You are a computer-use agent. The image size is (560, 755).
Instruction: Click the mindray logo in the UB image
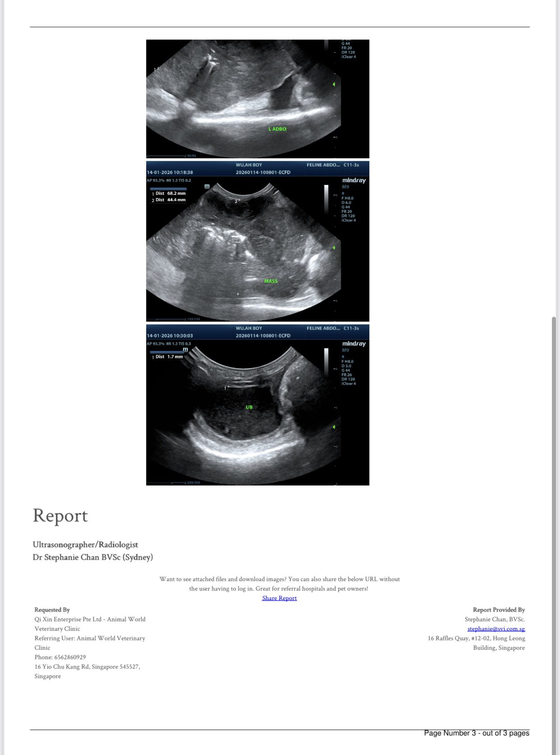[353, 344]
